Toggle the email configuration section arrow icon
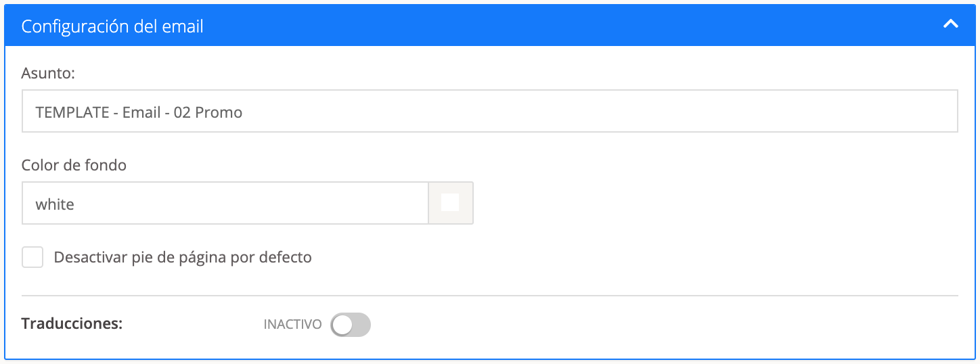Viewport: 980px width, 364px height. (x=950, y=24)
